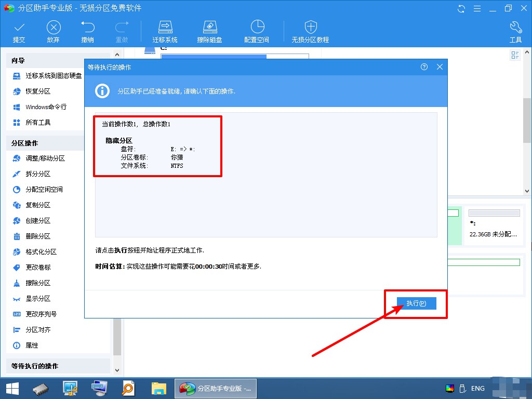Viewport: 532px width, 399px height.
Task: Click the 分区卷标 value 你猜
Action: (x=177, y=157)
